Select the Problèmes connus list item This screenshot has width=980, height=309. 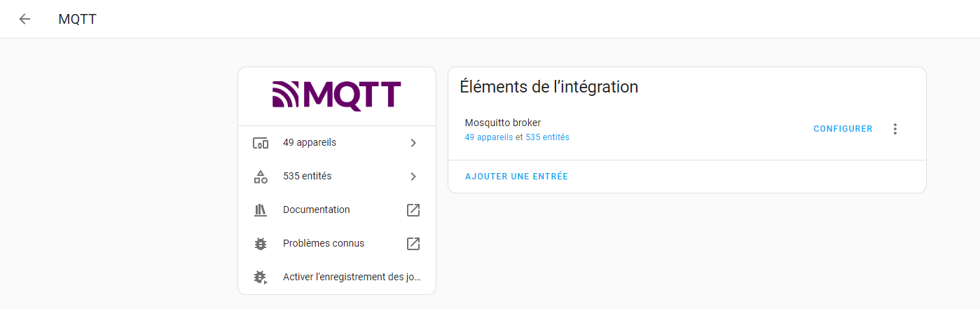click(337, 244)
